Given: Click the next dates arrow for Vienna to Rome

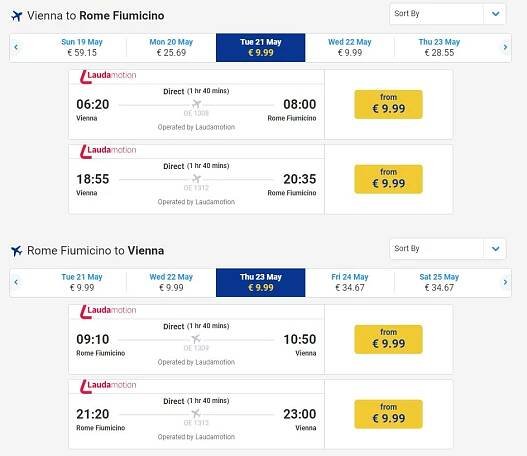Looking at the screenshot, I should point(505,47).
